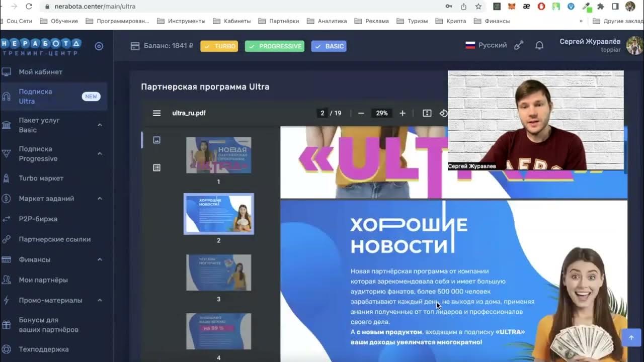This screenshot has width=644, height=362.
Task: Bookmark this page with star icon
Action: coord(478,7)
